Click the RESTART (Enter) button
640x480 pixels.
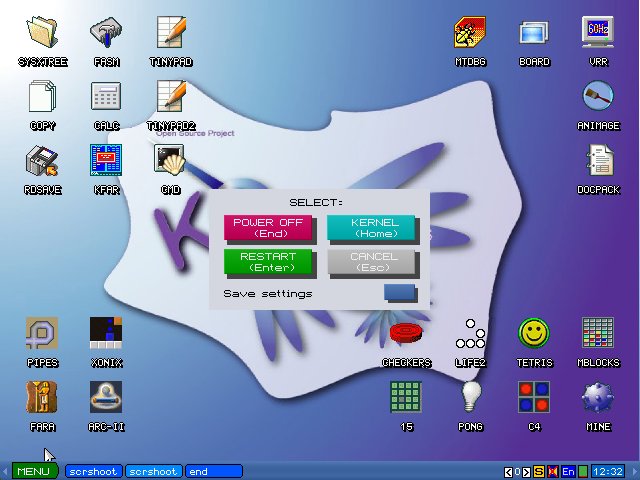(268, 262)
